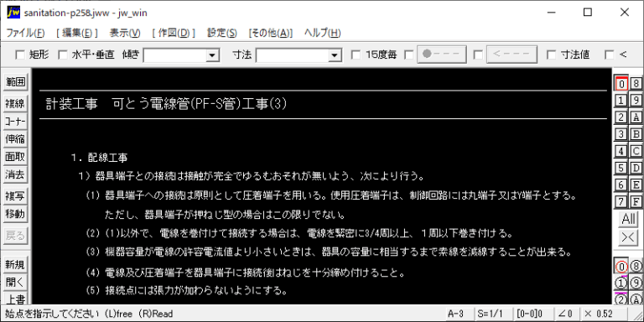The height and width of the screenshot is (322, 644).
Task: Select the 伸縮 tool
Action: click(15, 139)
